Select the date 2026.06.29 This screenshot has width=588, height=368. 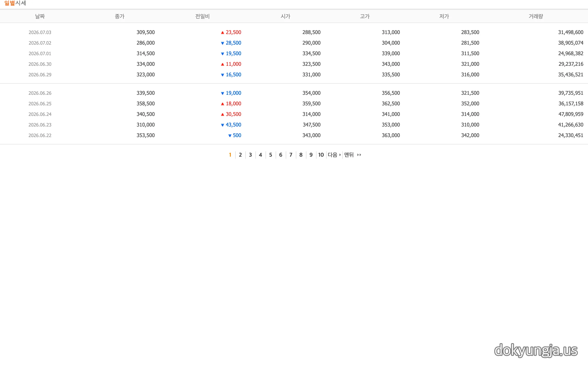coord(40,75)
